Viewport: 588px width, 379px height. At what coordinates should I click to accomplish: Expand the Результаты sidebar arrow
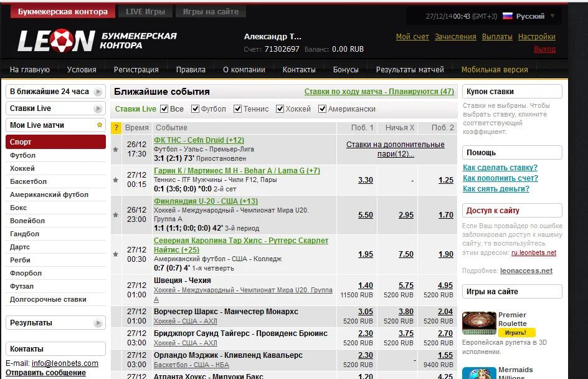[x=98, y=323]
